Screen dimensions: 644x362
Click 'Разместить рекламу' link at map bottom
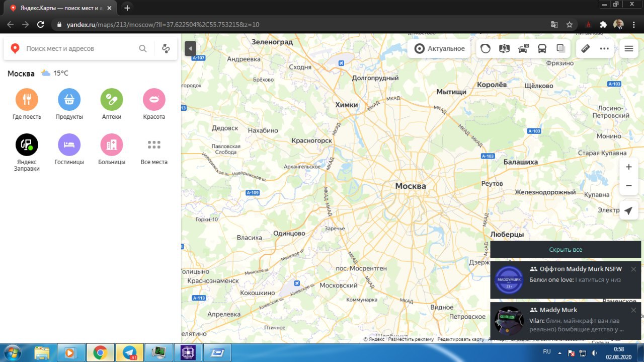point(411,339)
